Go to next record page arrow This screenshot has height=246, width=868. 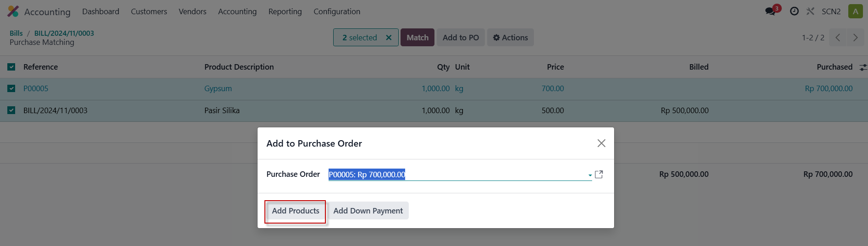click(855, 38)
